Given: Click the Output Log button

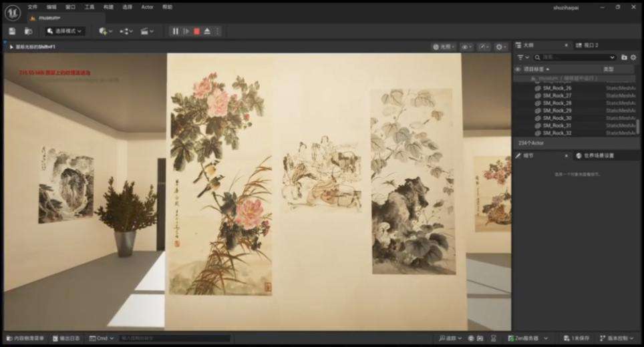Looking at the screenshot, I should pyautogui.click(x=65, y=338).
